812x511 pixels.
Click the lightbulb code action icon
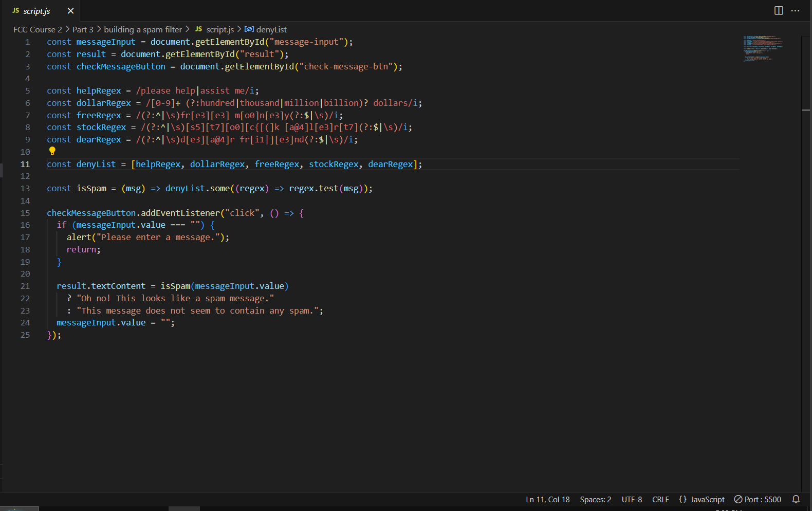(52, 151)
